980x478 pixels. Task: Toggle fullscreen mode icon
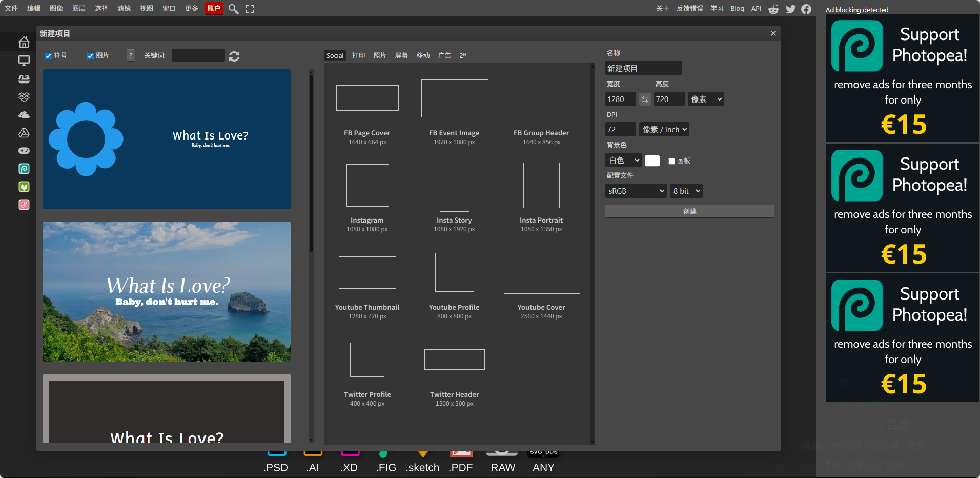pyautogui.click(x=250, y=9)
